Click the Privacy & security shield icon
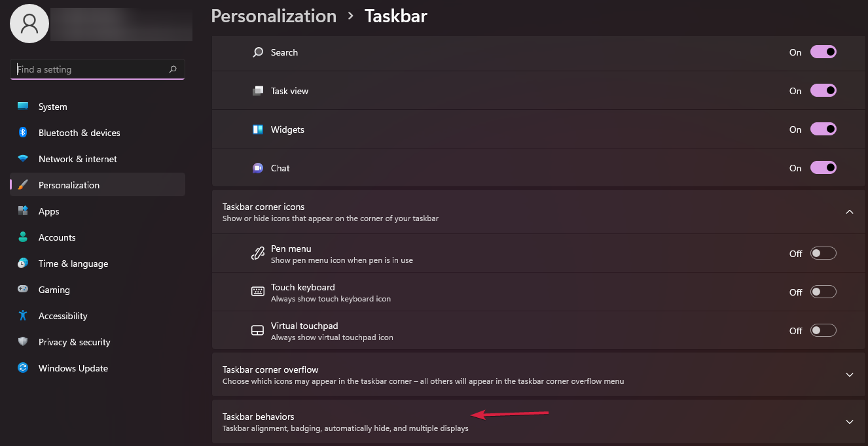Image resolution: width=868 pixels, height=446 pixels. 23,342
